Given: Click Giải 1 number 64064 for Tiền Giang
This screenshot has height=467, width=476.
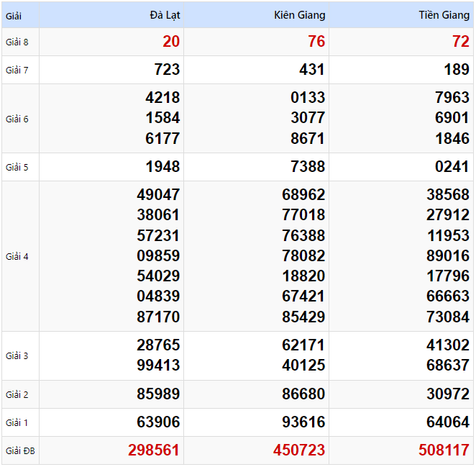Looking at the screenshot, I should coord(447,422).
